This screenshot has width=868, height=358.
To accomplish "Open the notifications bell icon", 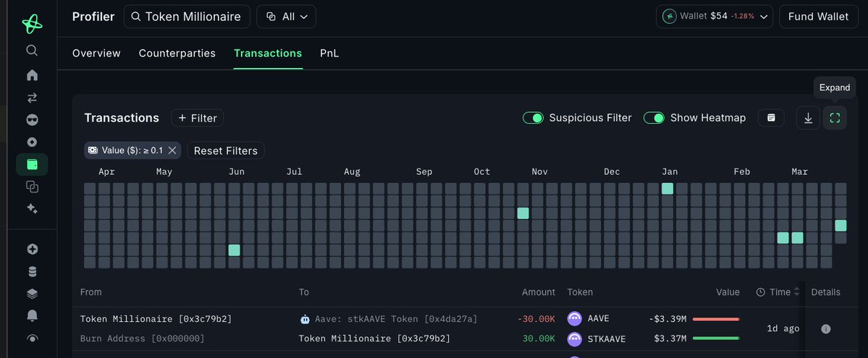I will tap(32, 316).
